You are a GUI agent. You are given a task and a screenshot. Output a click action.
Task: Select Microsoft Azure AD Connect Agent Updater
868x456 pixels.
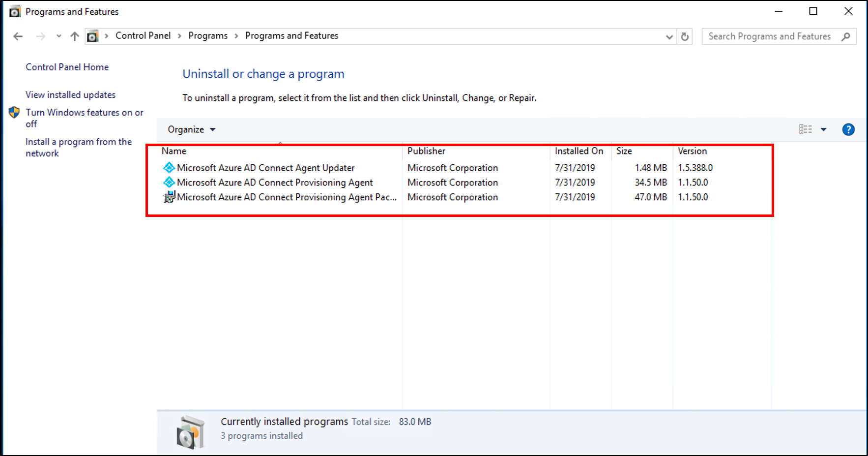tap(265, 168)
